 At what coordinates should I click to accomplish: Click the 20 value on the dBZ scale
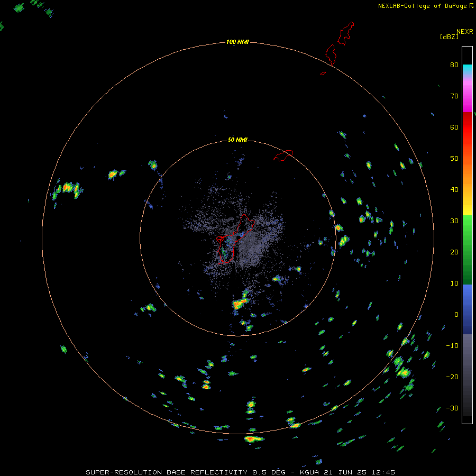[454, 252]
